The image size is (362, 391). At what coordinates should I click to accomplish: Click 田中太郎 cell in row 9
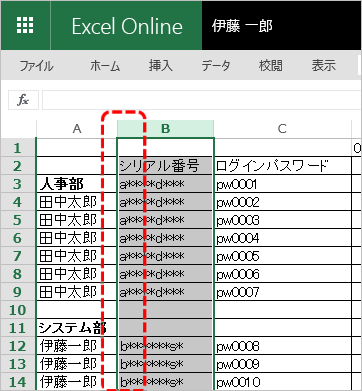(x=77, y=292)
